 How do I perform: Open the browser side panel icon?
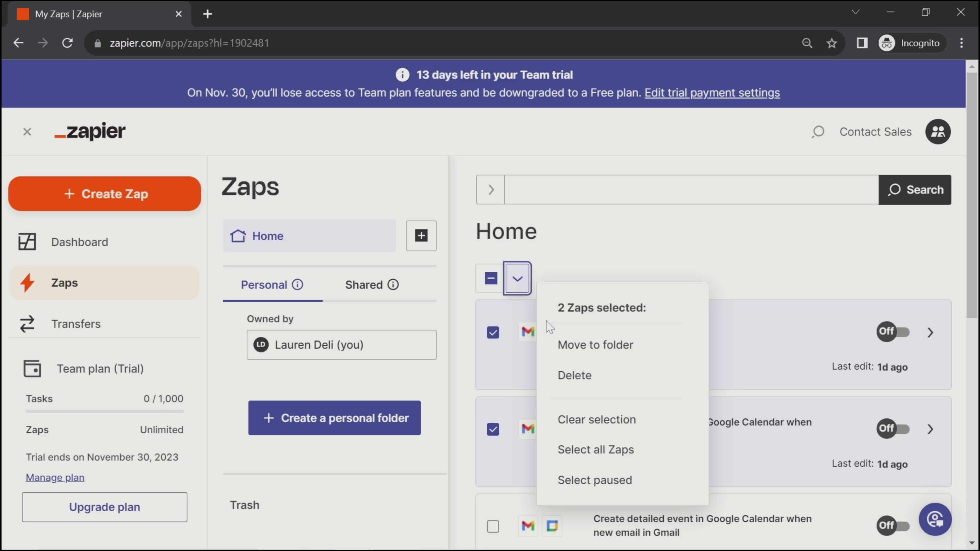[x=862, y=43]
